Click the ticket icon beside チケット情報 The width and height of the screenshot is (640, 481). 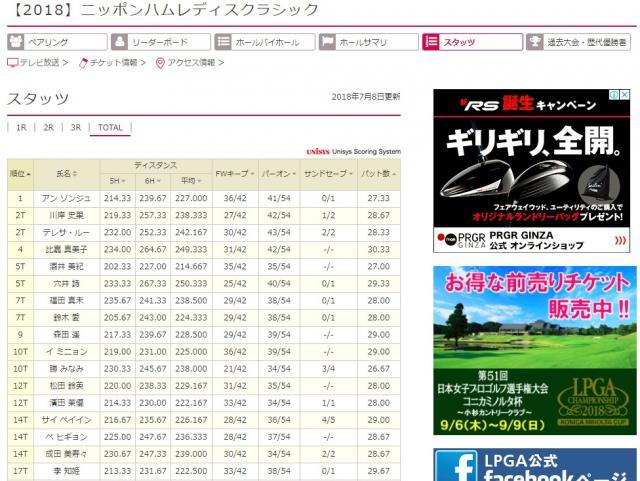tap(83, 63)
